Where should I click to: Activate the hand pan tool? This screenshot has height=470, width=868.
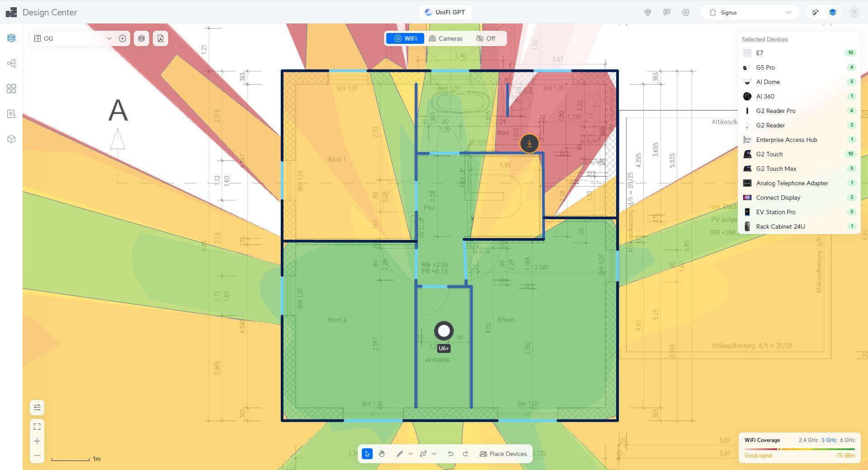[382, 454]
